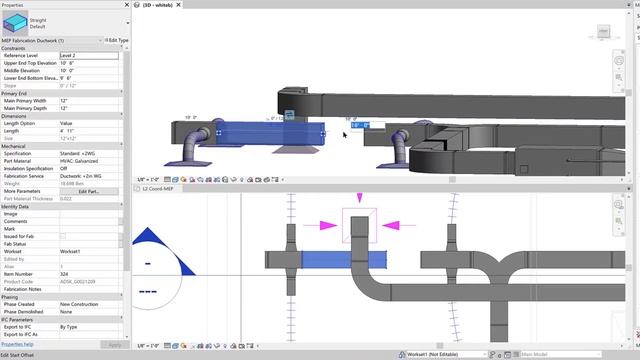The image size is (640, 360).
Task: Click Detail Level icon in L2 Coord-MEP view bar
Action: tap(167, 346)
